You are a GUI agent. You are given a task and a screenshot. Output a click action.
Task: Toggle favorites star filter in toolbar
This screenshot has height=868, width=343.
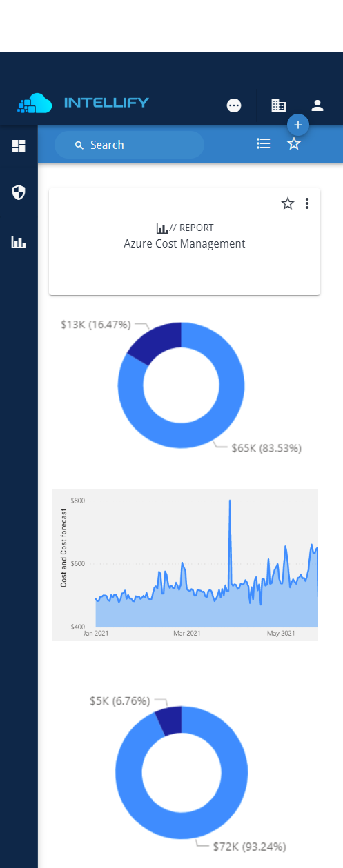294,143
